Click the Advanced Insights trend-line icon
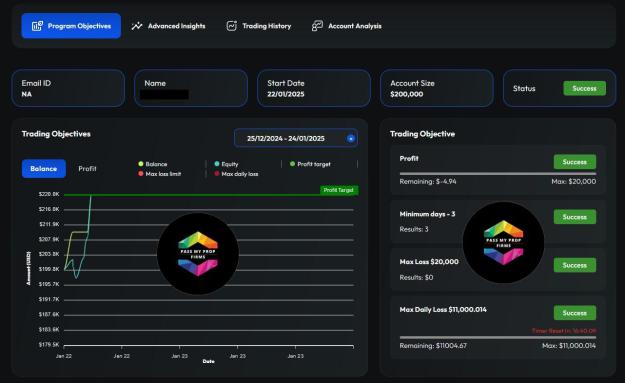Image resolution: width=625 pixels, height=383 pixels. point(137,26)
